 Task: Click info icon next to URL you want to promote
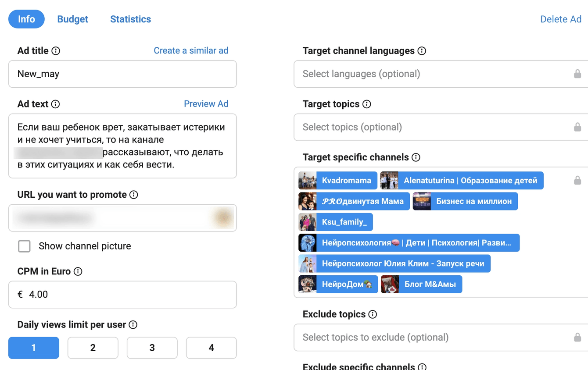134,195
